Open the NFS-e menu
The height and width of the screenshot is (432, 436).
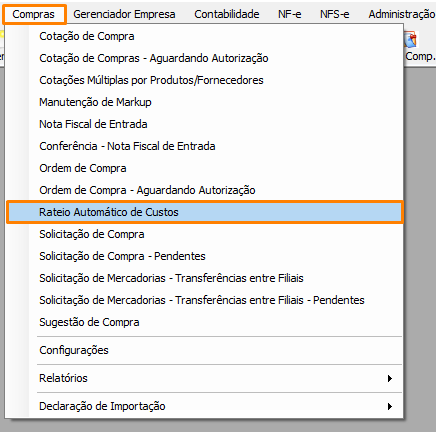tap(335, 14)
